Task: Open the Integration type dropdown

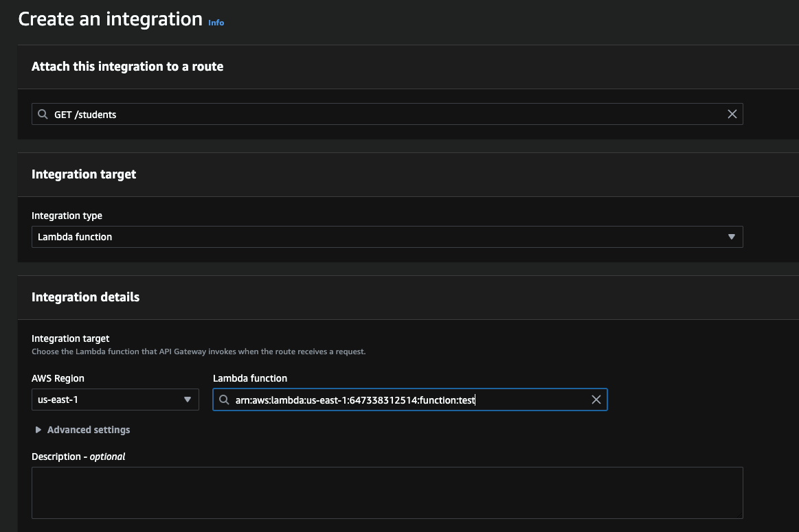Action: pyautogui.click(x=387, y=237)
